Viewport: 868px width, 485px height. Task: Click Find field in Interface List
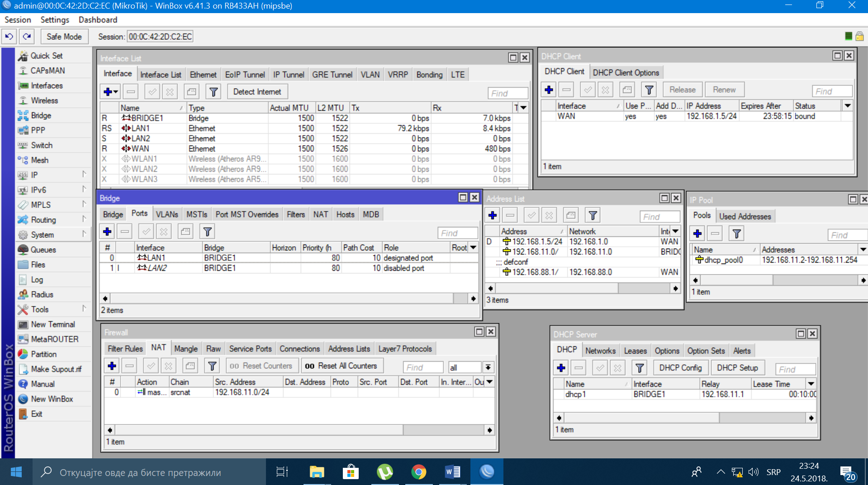pos(508,93)
